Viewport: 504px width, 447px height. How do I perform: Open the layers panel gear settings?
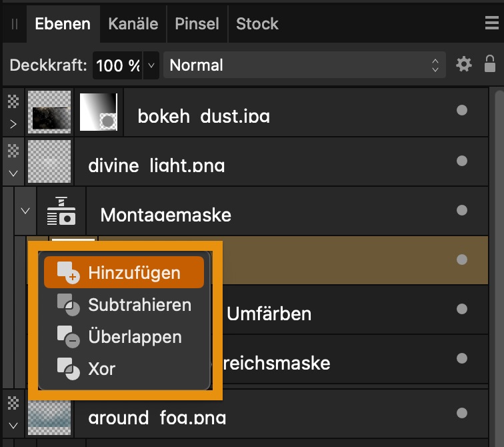pos(463,65)
